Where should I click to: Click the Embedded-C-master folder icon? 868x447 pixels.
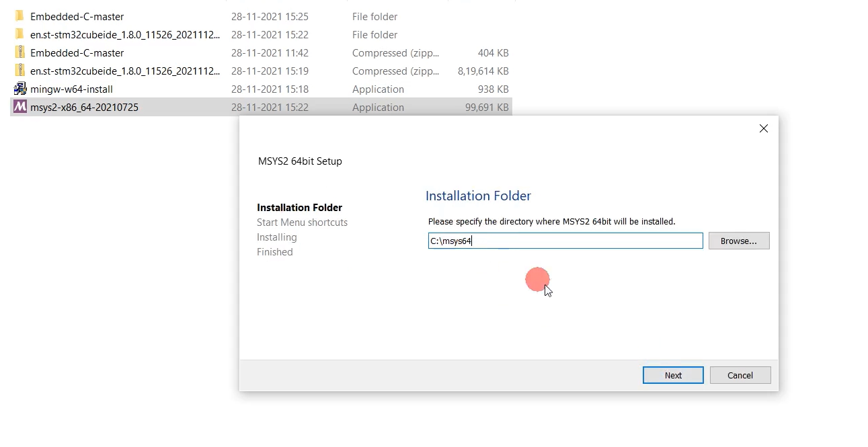19,16
